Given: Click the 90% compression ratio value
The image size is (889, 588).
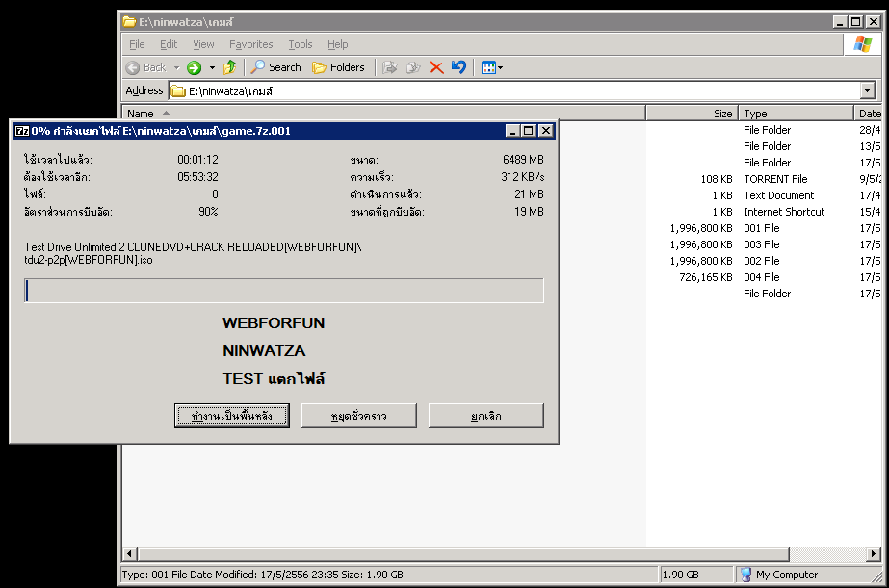Looking at the screenshot, I should click(208, 212).
